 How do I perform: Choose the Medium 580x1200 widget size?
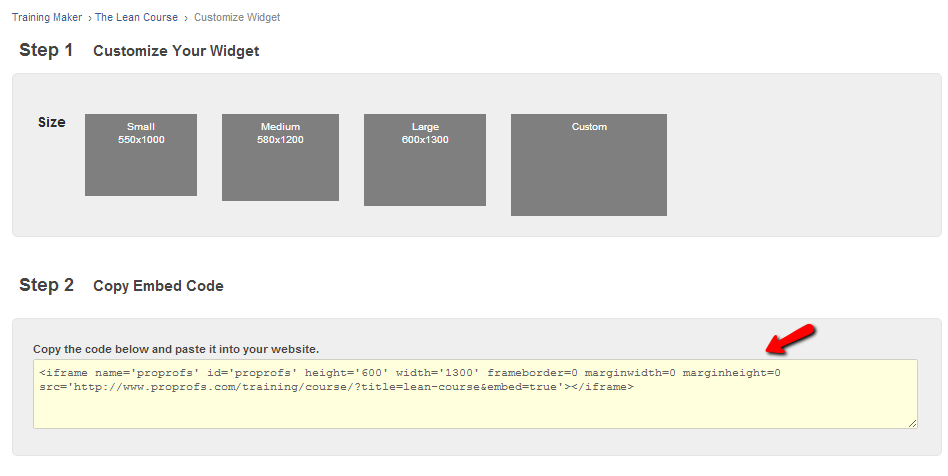click(x=280, y=157)
